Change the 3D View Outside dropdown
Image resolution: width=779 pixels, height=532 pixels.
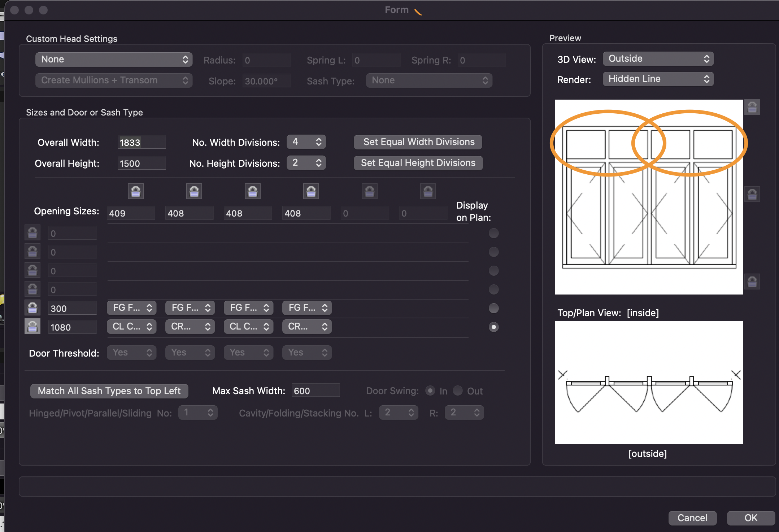657,58
